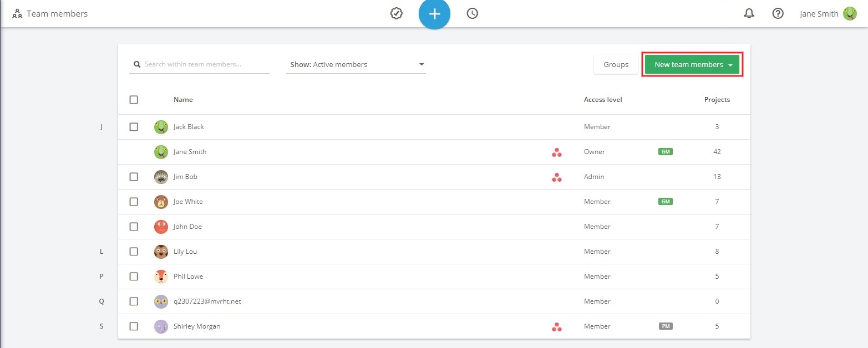Click Admin access level for Jim Bob
This screenshot has height=348, width=868.
click(594, 177)
